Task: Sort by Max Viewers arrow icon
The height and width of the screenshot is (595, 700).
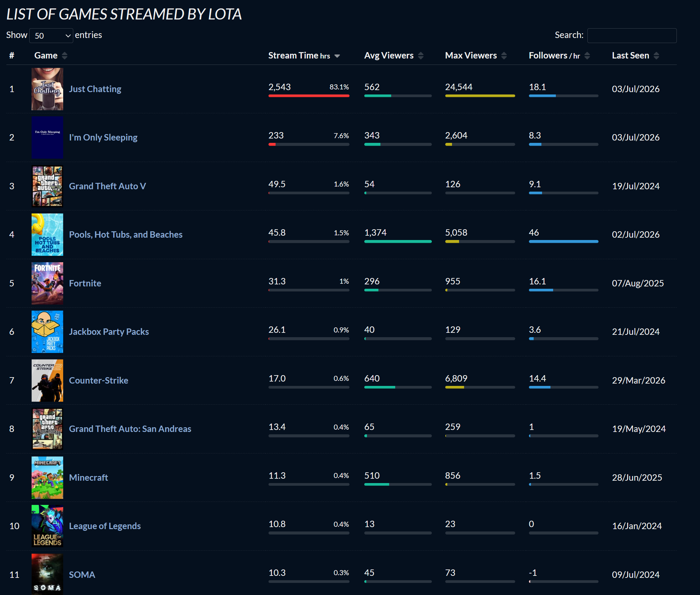Action: coord(504,56)
